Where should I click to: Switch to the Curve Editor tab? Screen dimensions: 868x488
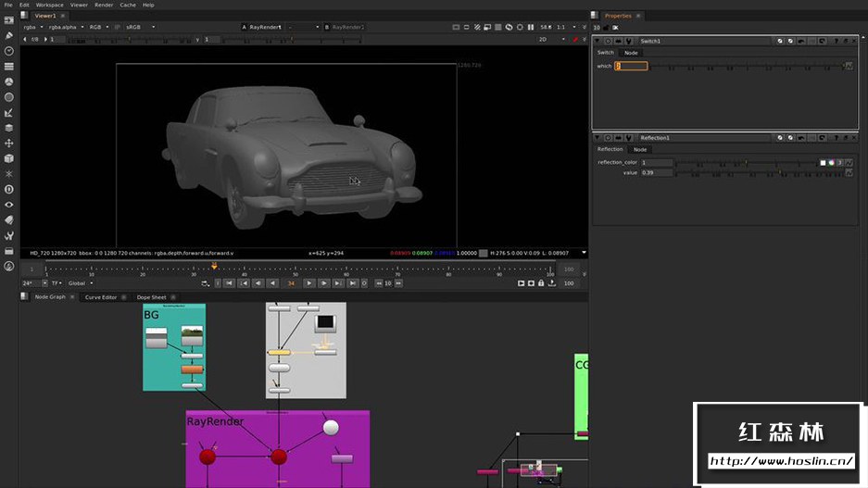[101, 297]
